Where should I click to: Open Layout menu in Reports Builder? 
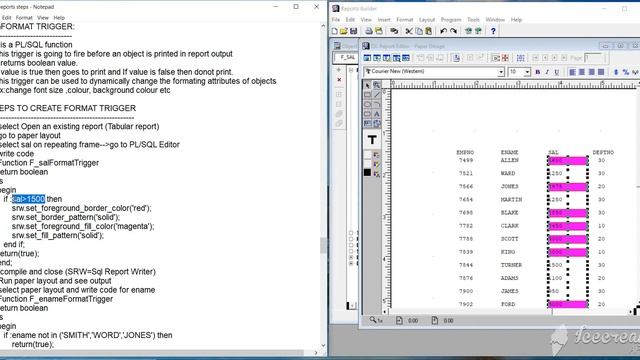coord(427,20)
